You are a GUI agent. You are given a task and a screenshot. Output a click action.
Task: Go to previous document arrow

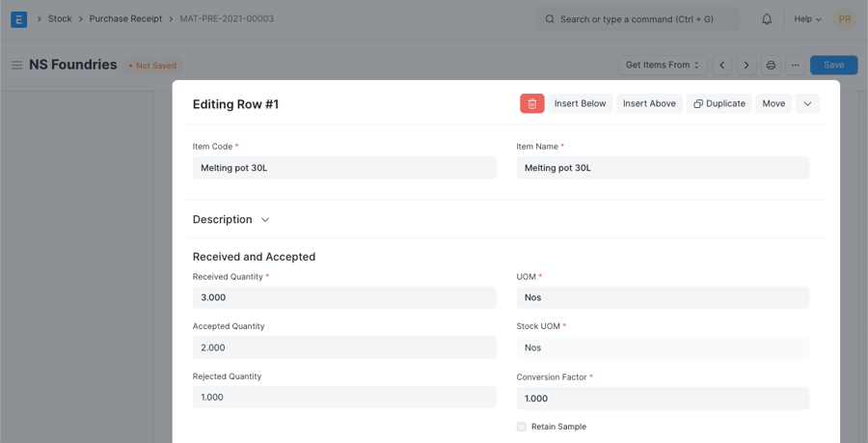click(x=722, y=65)
